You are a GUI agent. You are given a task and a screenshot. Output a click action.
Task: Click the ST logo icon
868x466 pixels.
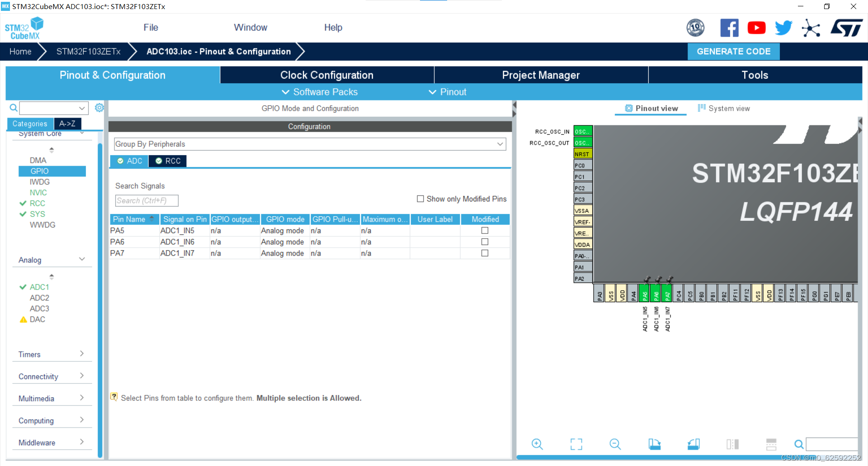[846, 28]
